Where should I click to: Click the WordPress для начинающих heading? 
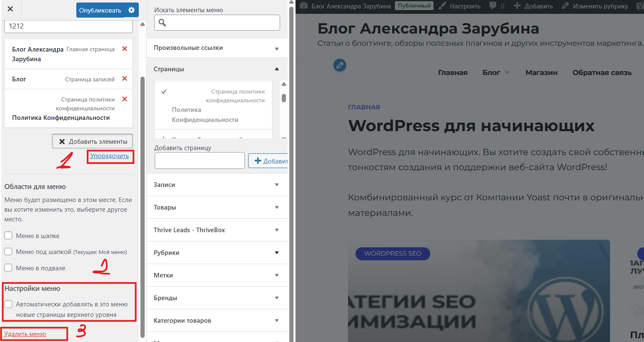point(471,126)
